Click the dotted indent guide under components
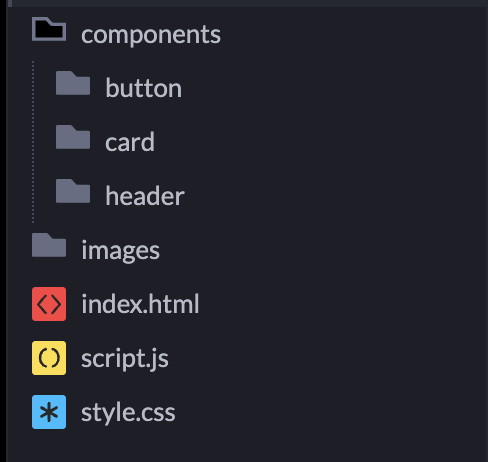The width and height of the screenshot is (488, 462). 33,142
